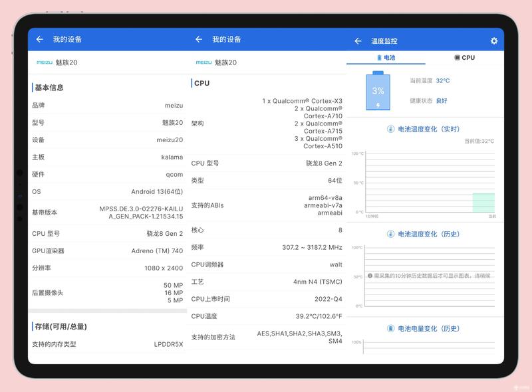Click 魅族20 in the 型号 row
Image resolution: width=532 pixels, height=392 pixels.
coord(172,122)
